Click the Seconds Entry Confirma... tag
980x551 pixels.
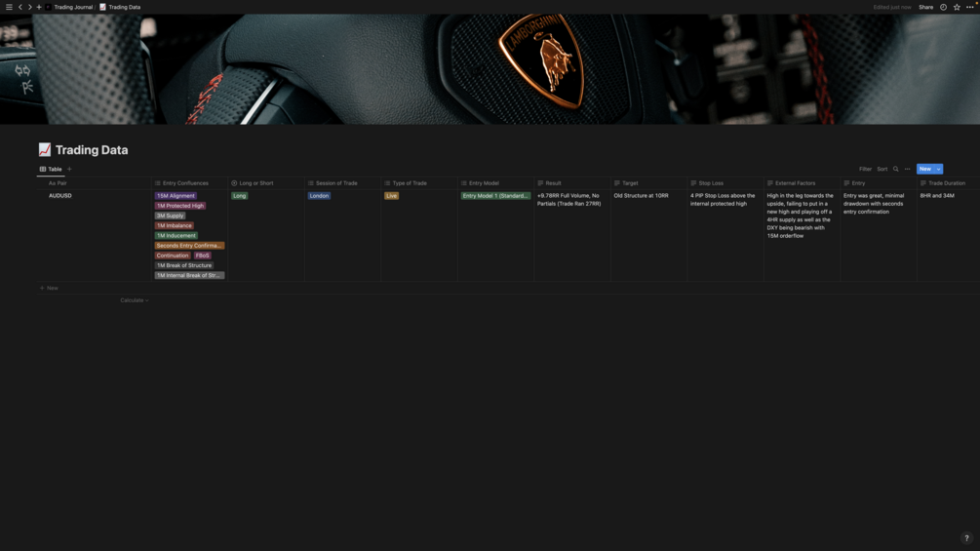(189, 246)
